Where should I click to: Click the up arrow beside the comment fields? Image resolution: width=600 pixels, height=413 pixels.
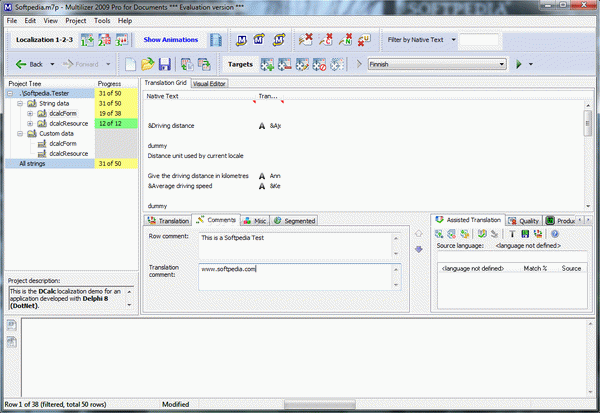click(x=419, y=233)
